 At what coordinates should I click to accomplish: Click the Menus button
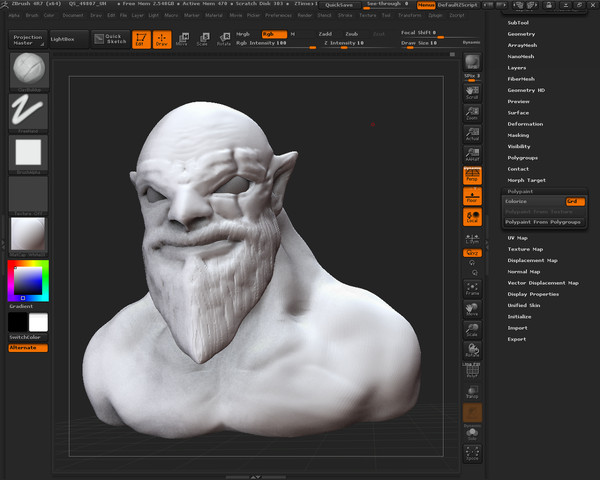pos(426,5)
